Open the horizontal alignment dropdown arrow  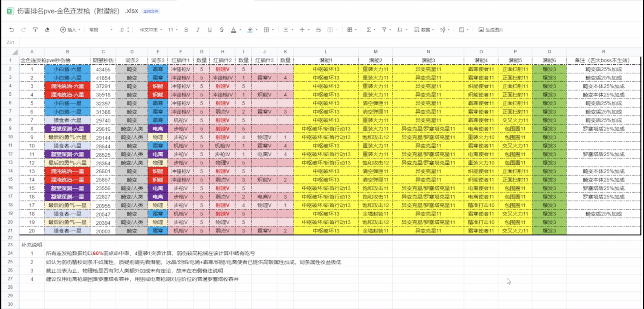[x=292, y=30]
